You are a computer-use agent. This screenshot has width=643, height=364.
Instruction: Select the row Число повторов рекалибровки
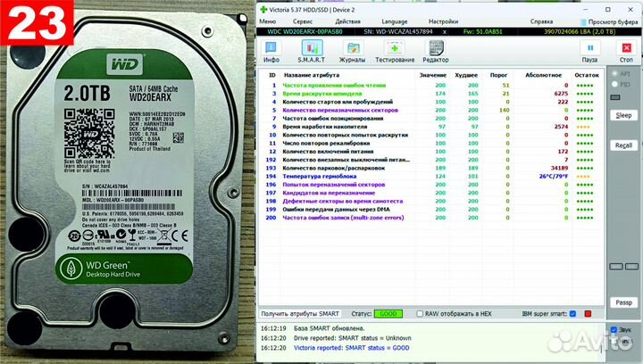[x=430, y=144]
